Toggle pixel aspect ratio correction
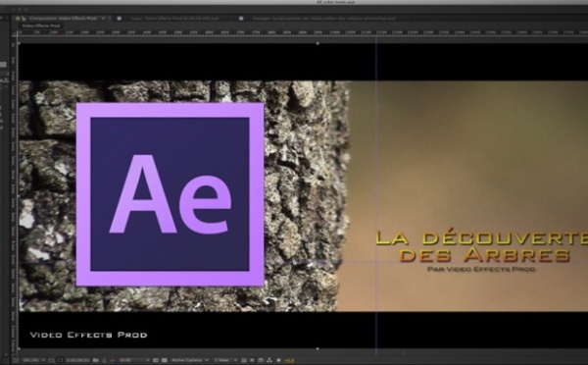This screenshot has width=588, height=365. click(x=244, y=360)
